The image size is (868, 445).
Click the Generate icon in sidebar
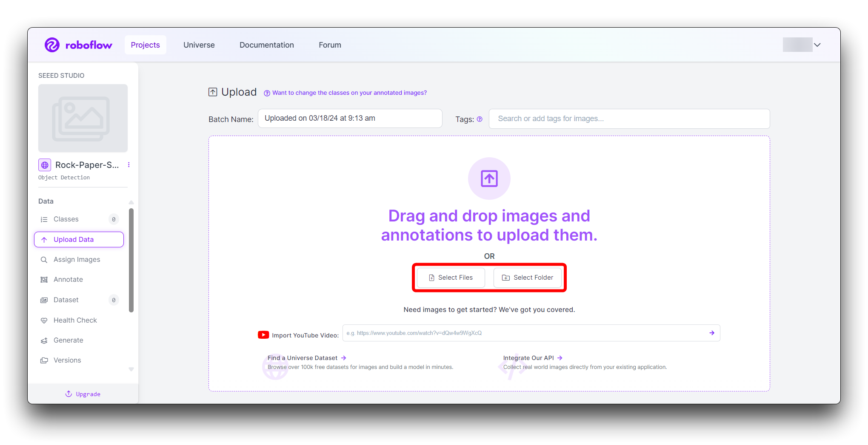[x=44, y=340]
